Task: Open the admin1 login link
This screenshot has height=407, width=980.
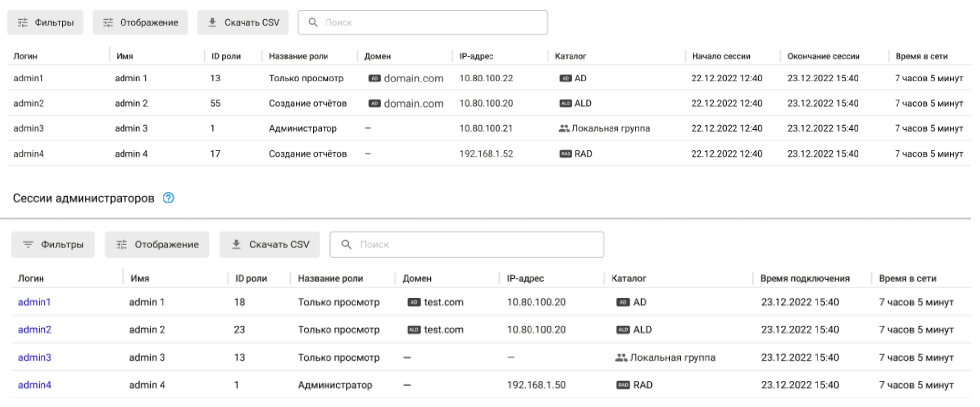Action: pos(34,302)
